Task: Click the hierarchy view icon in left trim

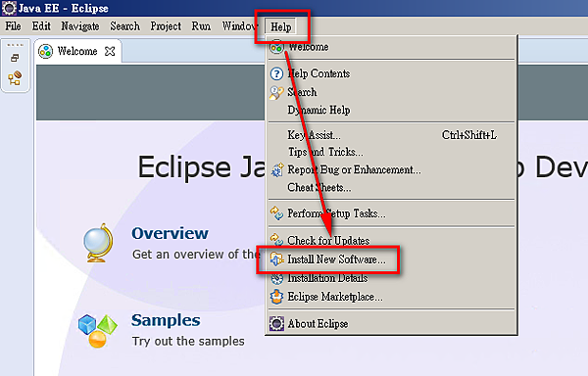Action: (x=15, y=78)
